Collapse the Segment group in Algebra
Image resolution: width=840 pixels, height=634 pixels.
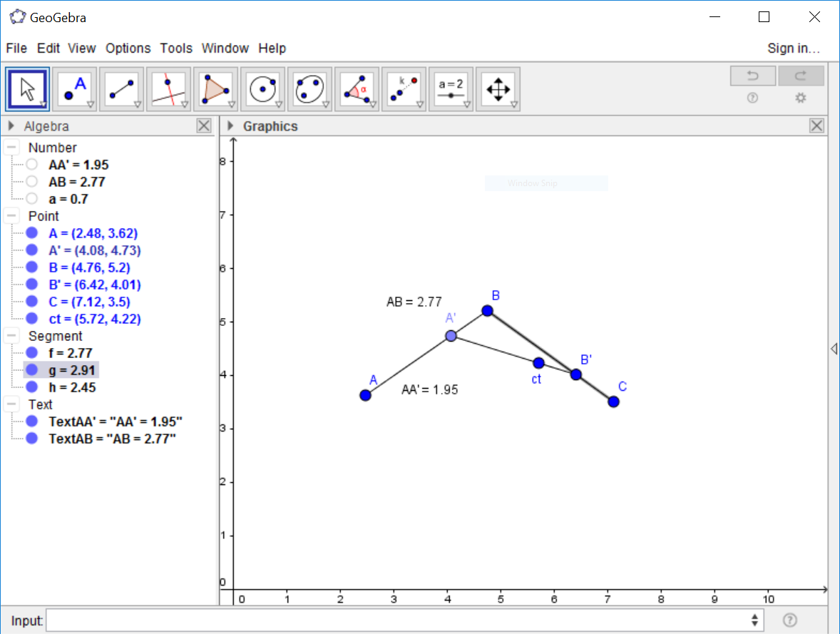click(12, 336)
